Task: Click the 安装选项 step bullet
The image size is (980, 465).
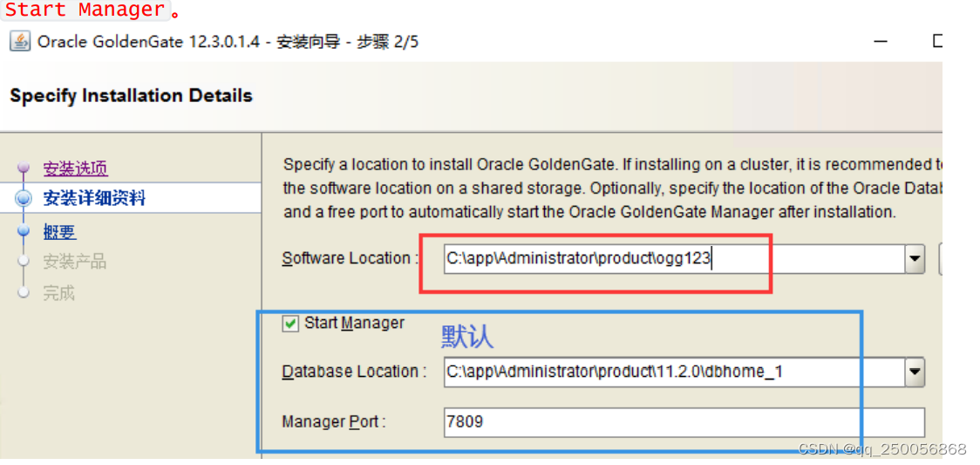Action: [x=24, y=168]
